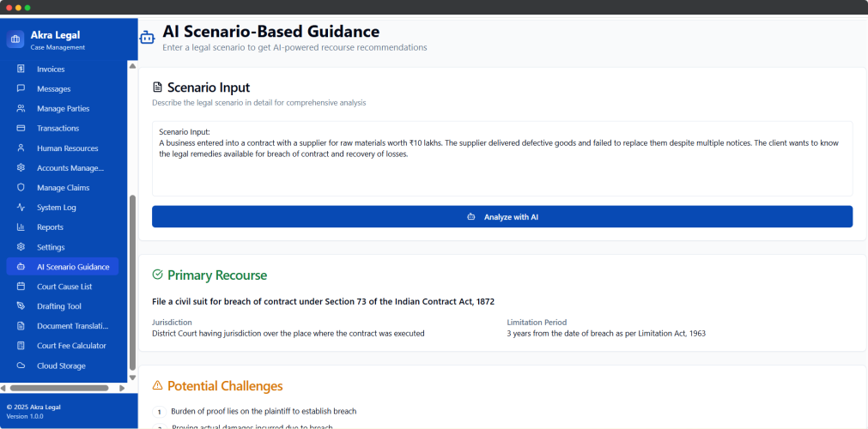868x429 pixels.
Task: Click the Cloud Storage cloud icon
Action: [x=21, y=366]
